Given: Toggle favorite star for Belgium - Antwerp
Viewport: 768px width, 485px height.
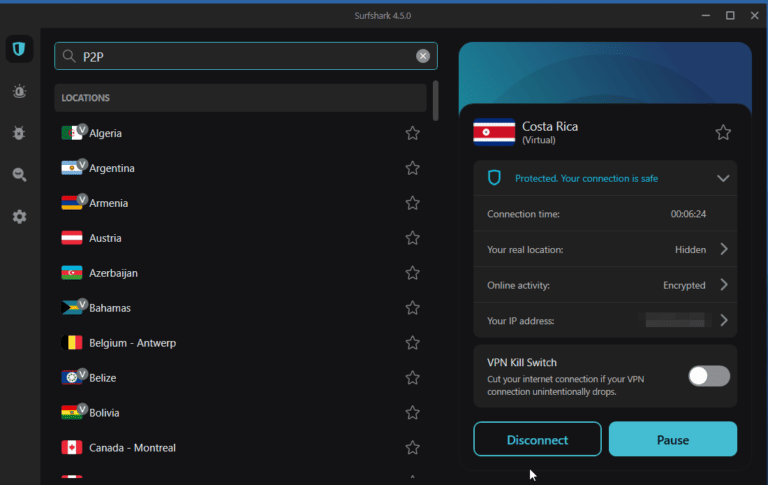Looking at the screenshot, I should [x=412, y=343].
